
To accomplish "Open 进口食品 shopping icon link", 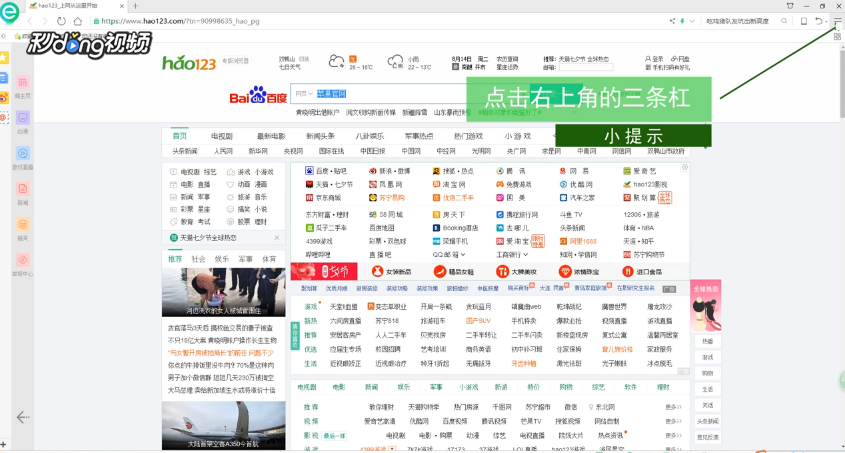I will click(642, 271).
